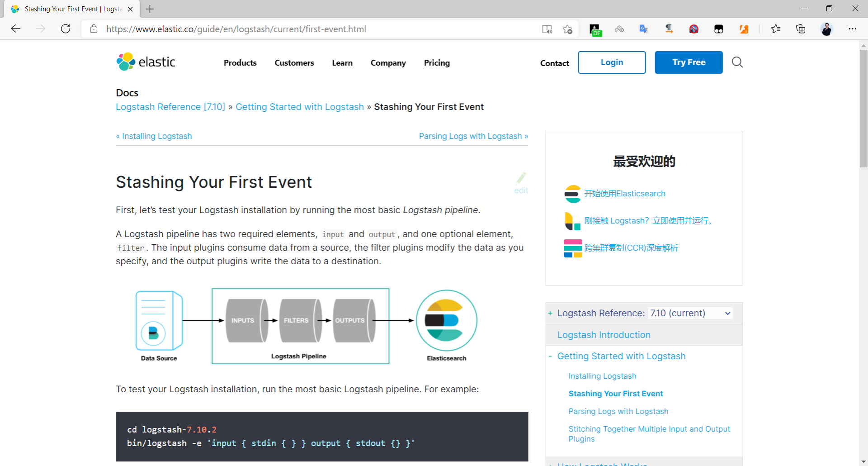The width and height of the screenshot is (868, 466).
Task: Open the Contact link
Action: 555,63
